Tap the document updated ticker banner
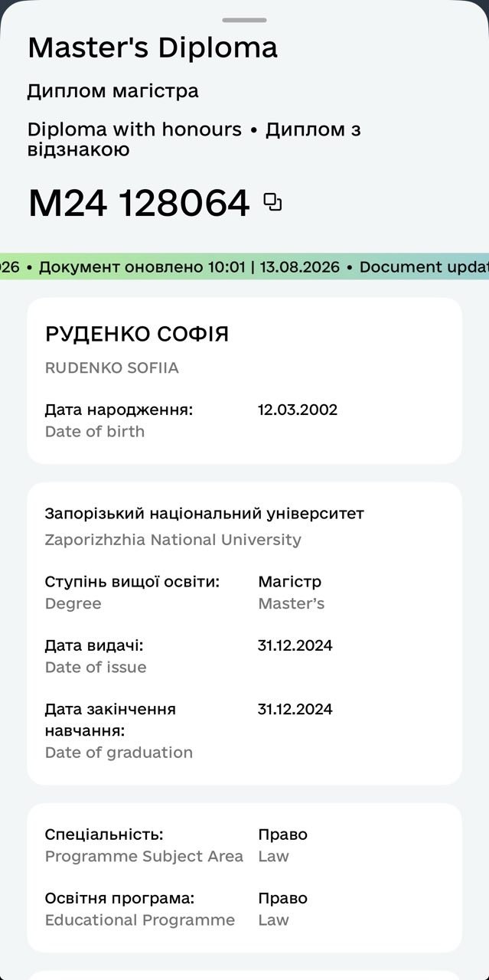The image size is (489, 980). click(244, 267)
